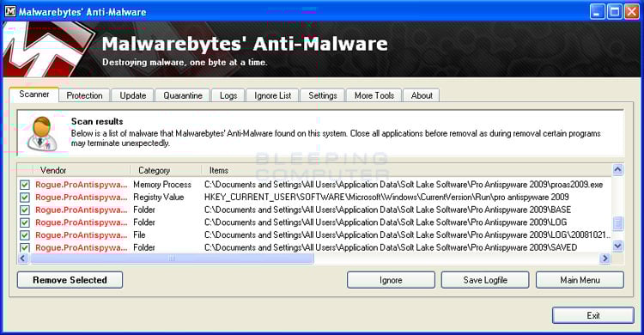Click the horizontal scrollbar thumb
Image resolution: width=644 pixels, height=335 pixels.
tap(172, 259)
